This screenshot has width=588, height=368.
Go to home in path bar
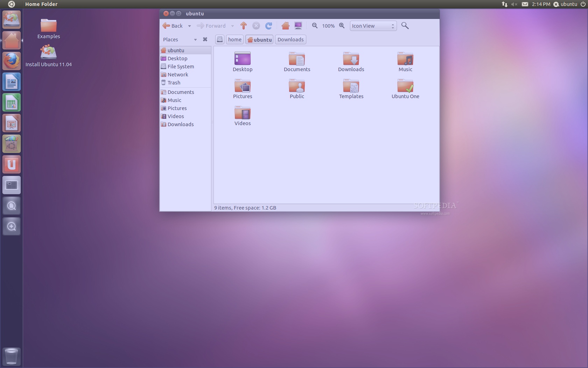click(x=235, y=40)
